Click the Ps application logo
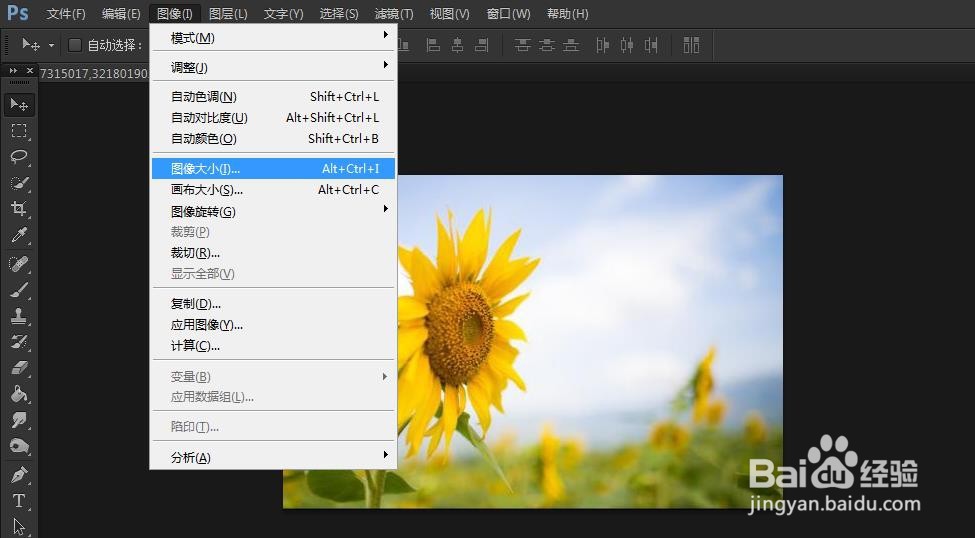The width and height of the screenshot is (975, 538). point(17,12)
